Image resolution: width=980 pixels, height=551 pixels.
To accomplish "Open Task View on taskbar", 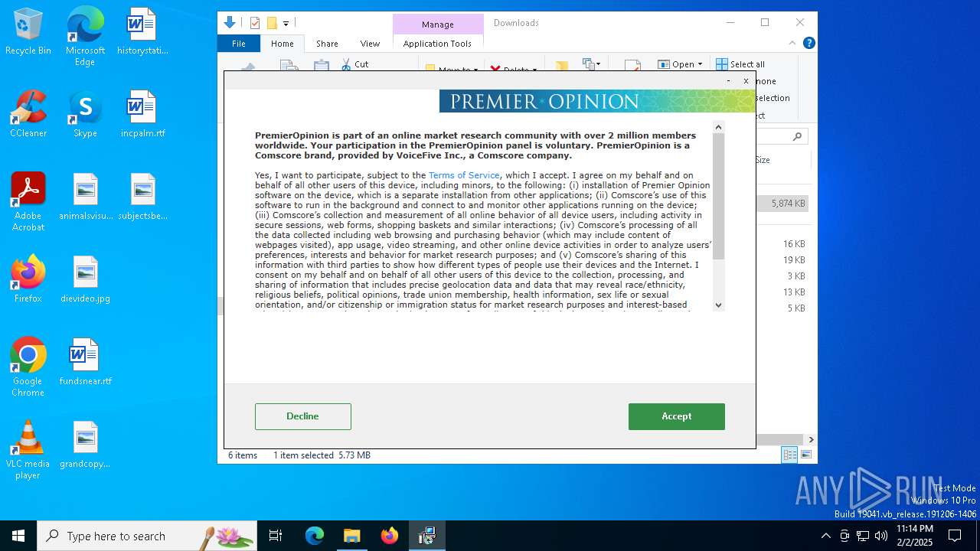I will 276,536.
